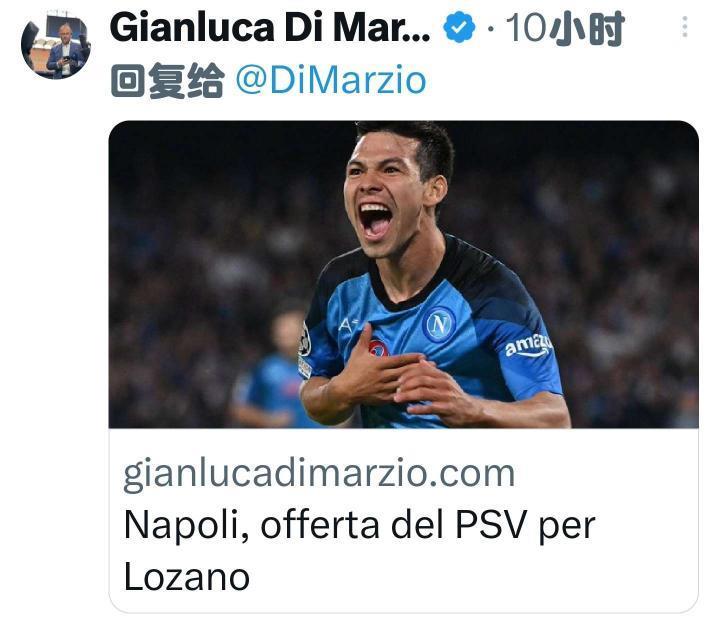Viewport: 720px width, 620px height.
Task: Click the word 'Lozano' in card title
Action: [x=187, y=577]
